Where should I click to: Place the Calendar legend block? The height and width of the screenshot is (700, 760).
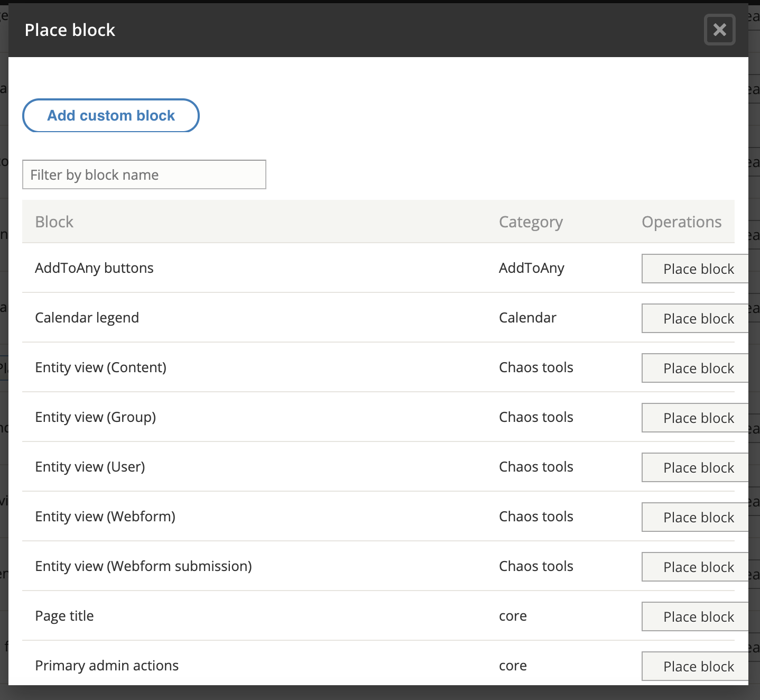coord(695,318)
